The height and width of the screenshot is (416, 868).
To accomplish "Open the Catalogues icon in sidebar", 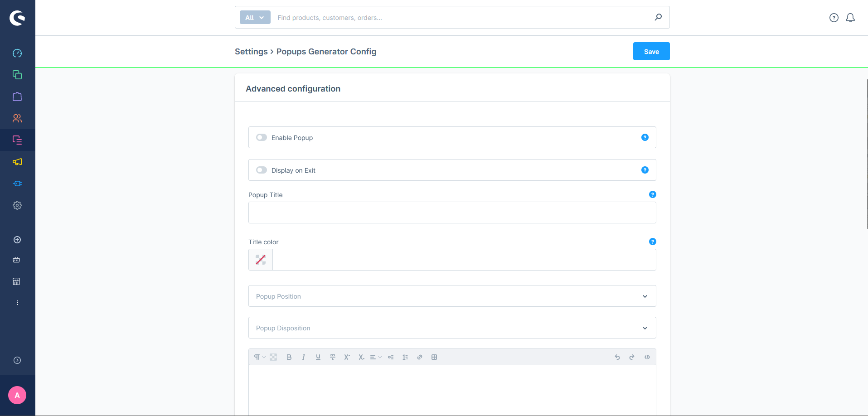I will pyautogui.click(x=17, y=75).
